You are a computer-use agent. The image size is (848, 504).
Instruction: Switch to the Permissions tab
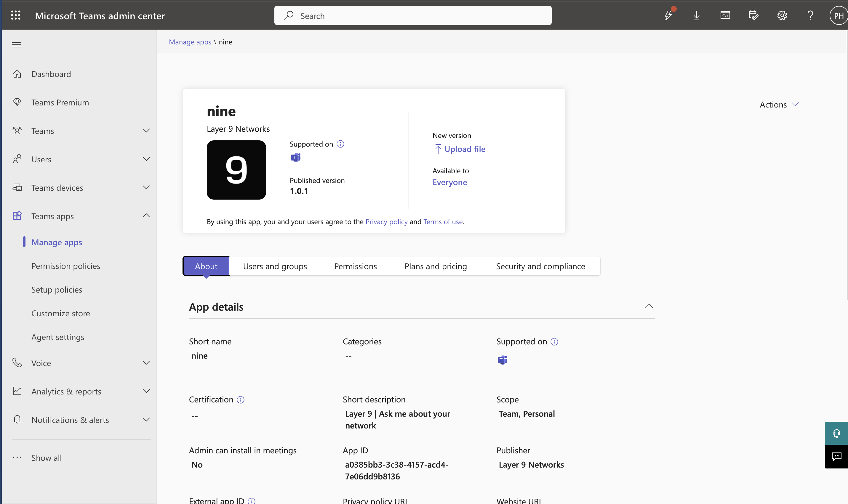click(x=355, y=266)
